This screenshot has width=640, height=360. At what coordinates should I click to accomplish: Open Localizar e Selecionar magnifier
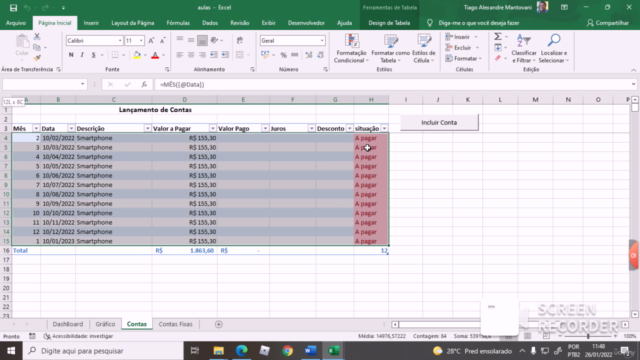point(554,49)
